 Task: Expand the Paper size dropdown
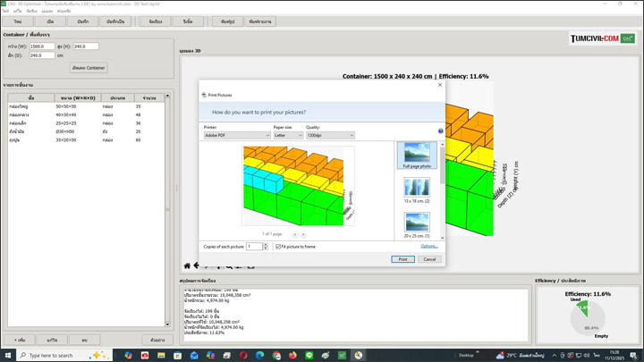coord(288,136)
